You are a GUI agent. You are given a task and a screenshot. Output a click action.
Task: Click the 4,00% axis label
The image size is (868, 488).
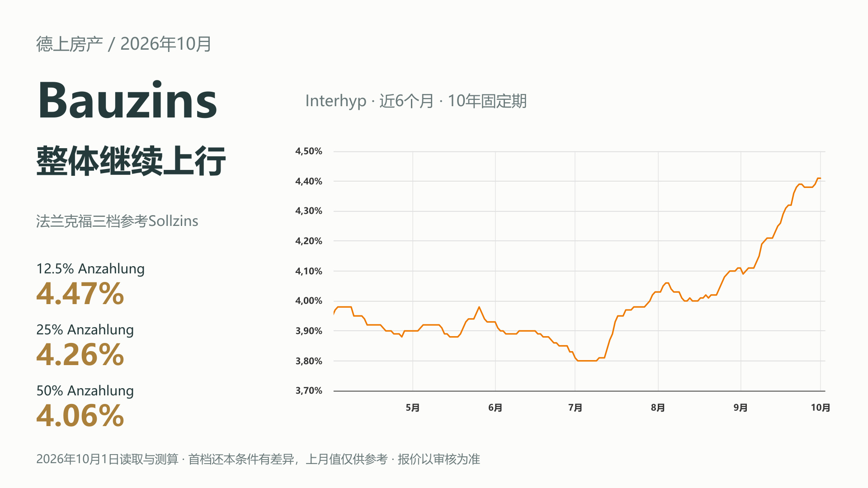(309, 301)
